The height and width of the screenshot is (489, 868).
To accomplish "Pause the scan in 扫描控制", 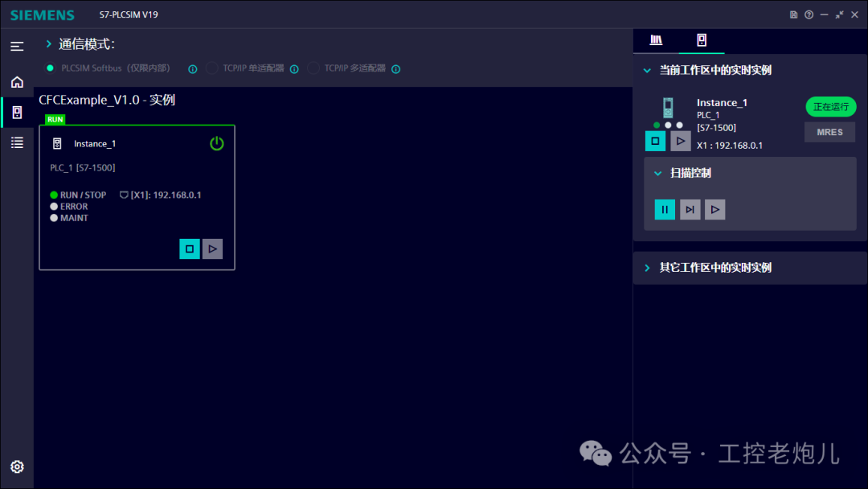I will (x=665, y=210).
